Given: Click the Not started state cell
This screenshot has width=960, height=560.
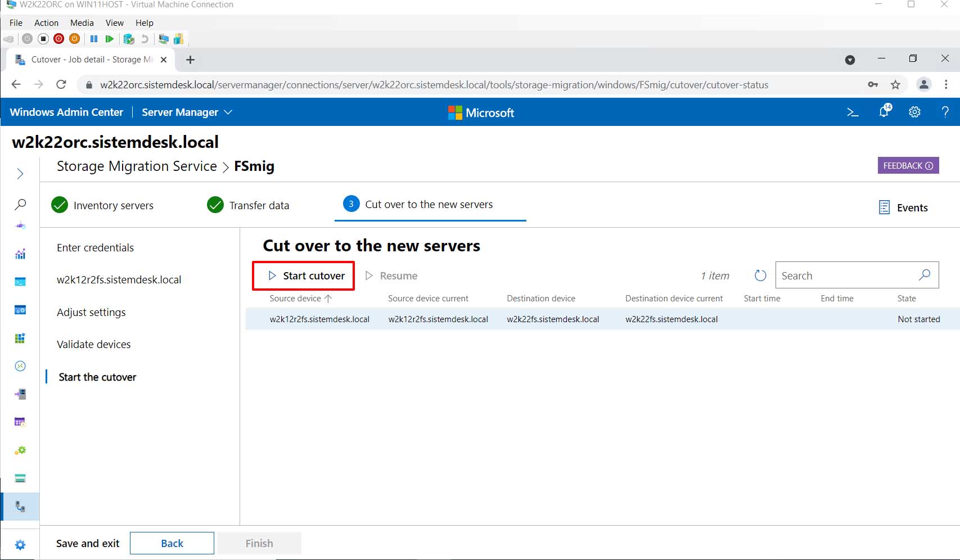Looking at the screenshot, I should pyautogui.click(x=919, y=319).
